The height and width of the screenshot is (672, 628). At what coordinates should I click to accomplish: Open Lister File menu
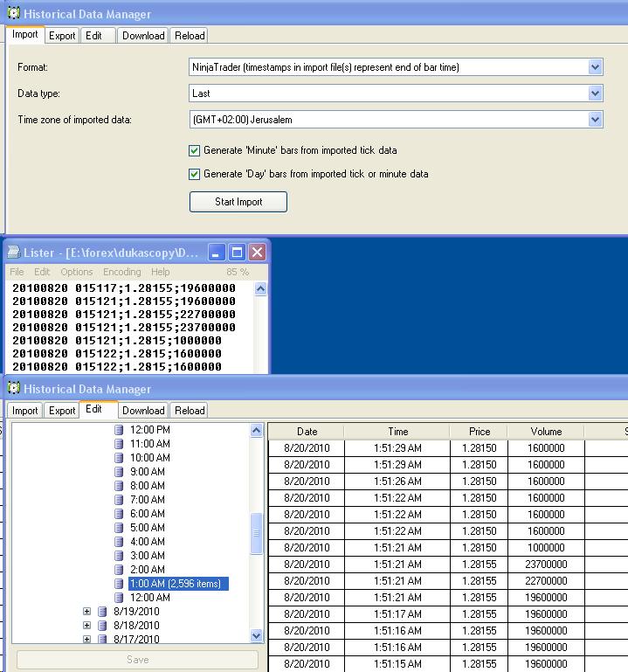(x=17, y=272)
